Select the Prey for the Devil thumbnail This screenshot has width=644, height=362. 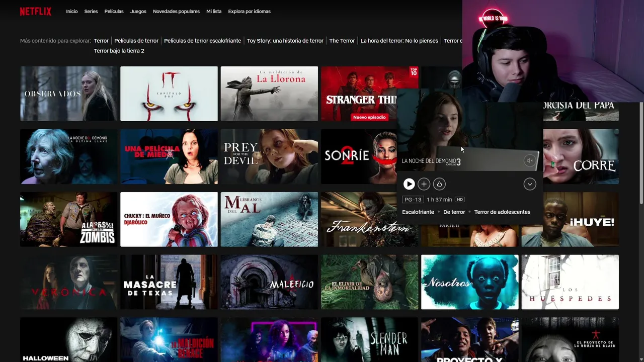click(x=269, y=156)
